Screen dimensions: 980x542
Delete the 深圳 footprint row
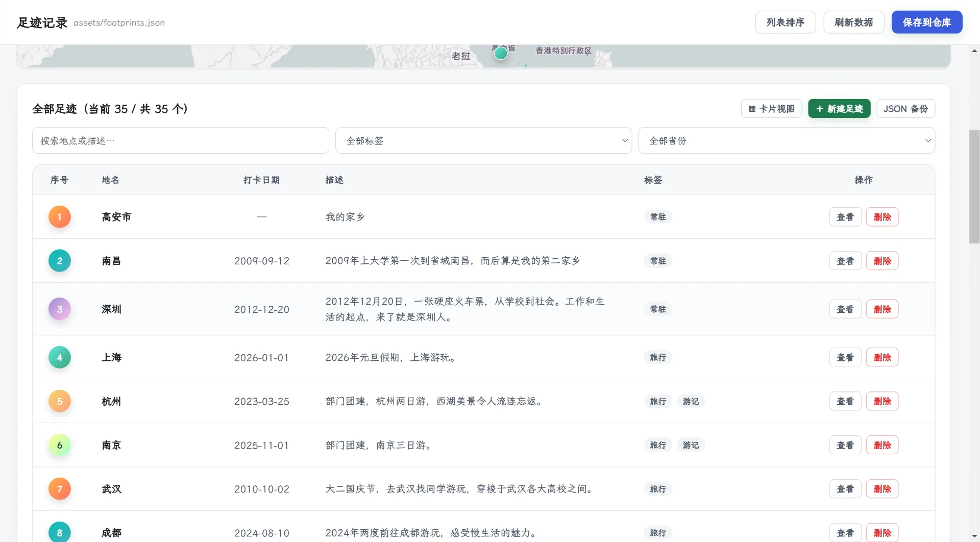tap(882, 309)
